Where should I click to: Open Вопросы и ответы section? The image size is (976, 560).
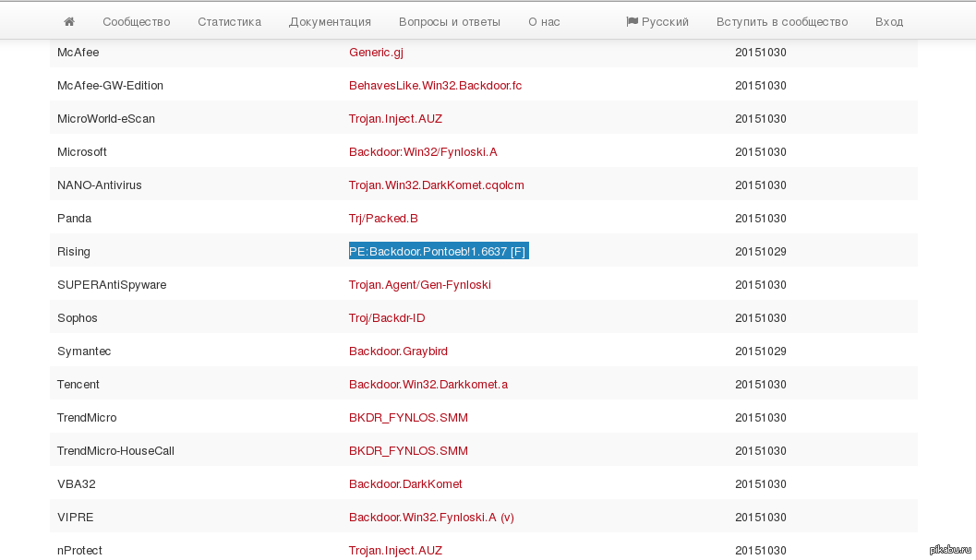pos(449,21)
